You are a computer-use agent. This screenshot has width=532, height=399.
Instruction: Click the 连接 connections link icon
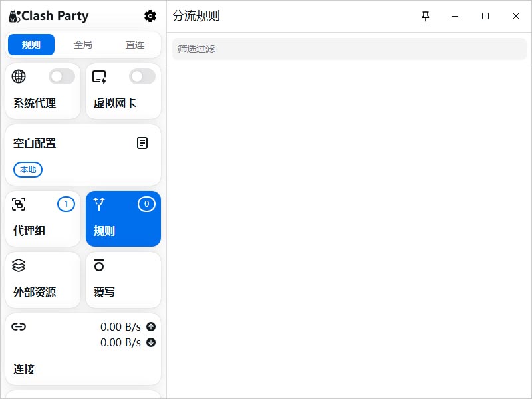point(19,327)
